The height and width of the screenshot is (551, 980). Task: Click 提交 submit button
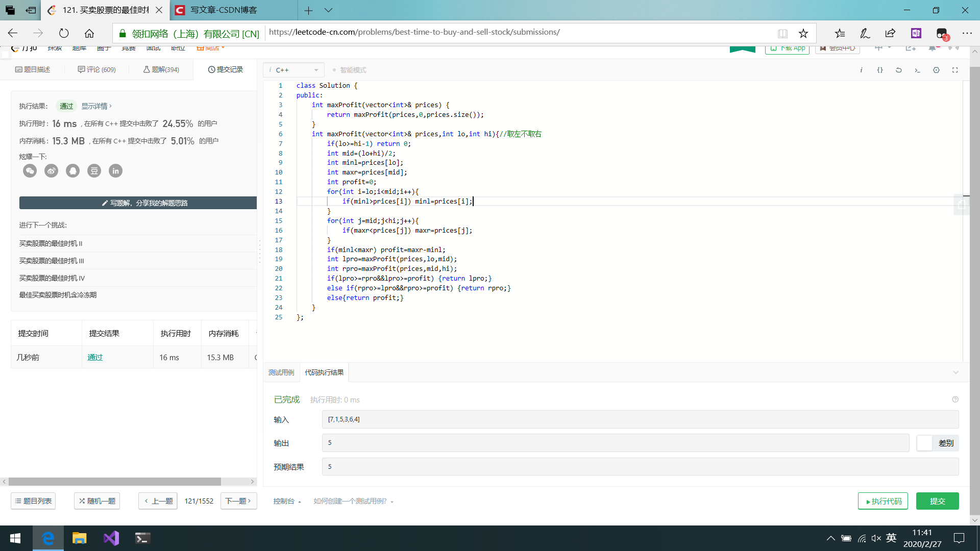(937, 501)
